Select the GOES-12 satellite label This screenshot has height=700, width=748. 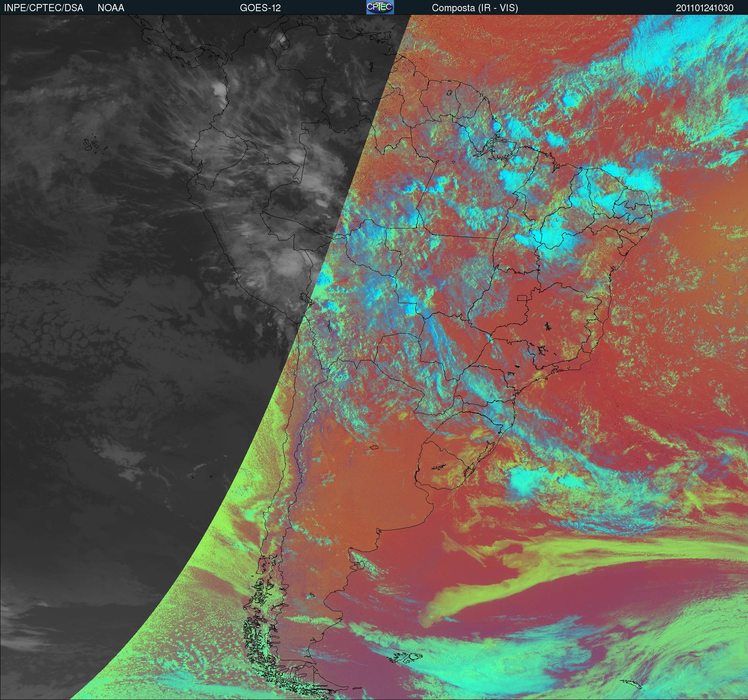[x=260, y=8]
